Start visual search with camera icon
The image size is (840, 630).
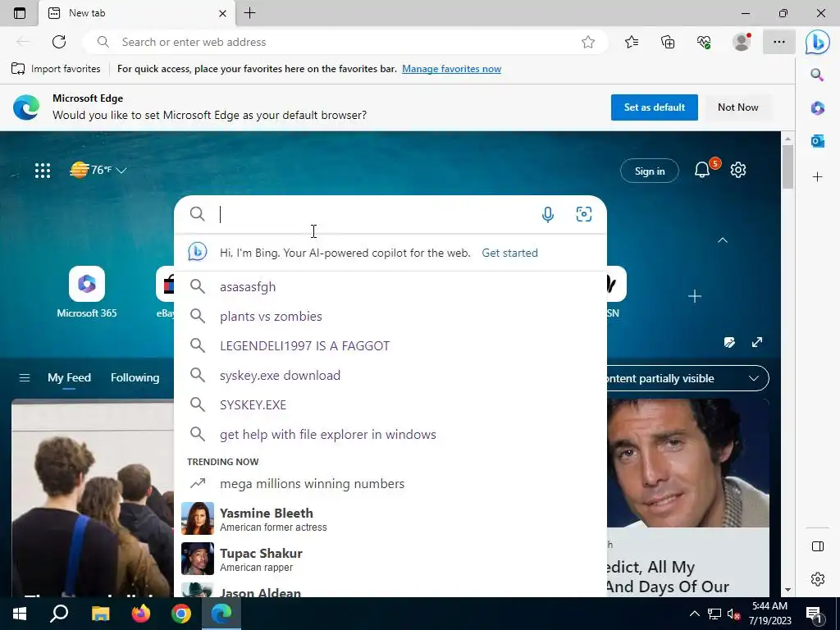pos(584,214)
